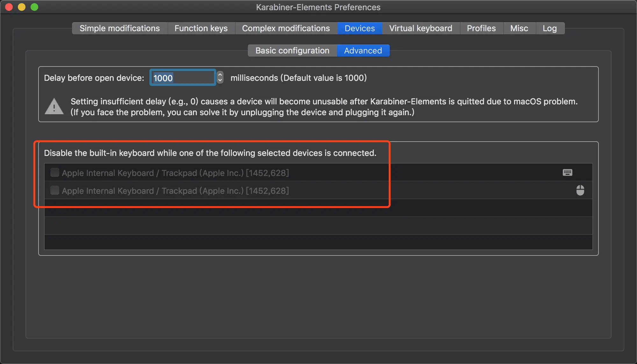This screenshot has width=637, height=364.
Task: Click the yellow minimize window button
Action: [22, 7]
